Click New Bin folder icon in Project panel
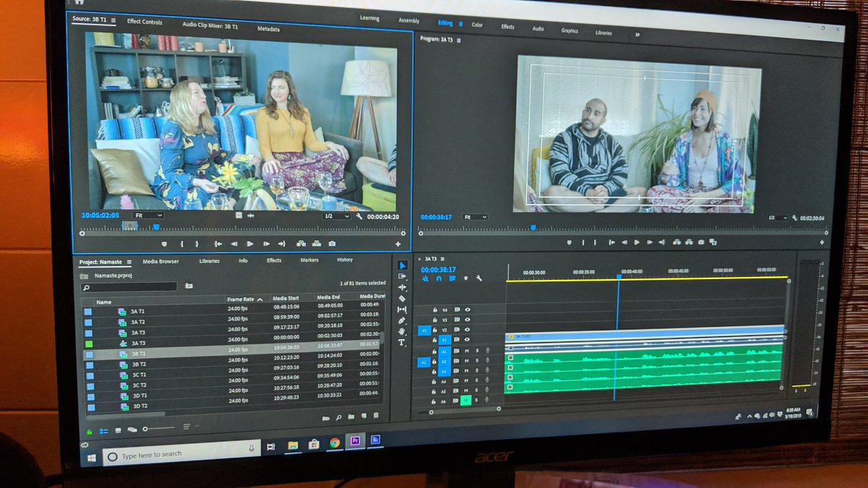Screen dimensions: 868x488 pyautogui.click(x=350, y=416)
